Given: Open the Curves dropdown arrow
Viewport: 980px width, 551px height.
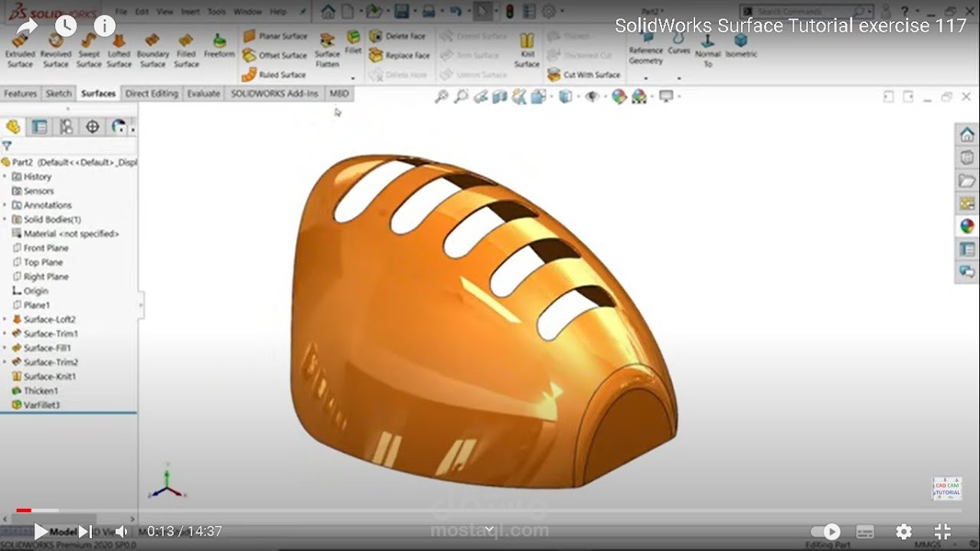Looking at the screenshot, I should (x=678, y=77).
